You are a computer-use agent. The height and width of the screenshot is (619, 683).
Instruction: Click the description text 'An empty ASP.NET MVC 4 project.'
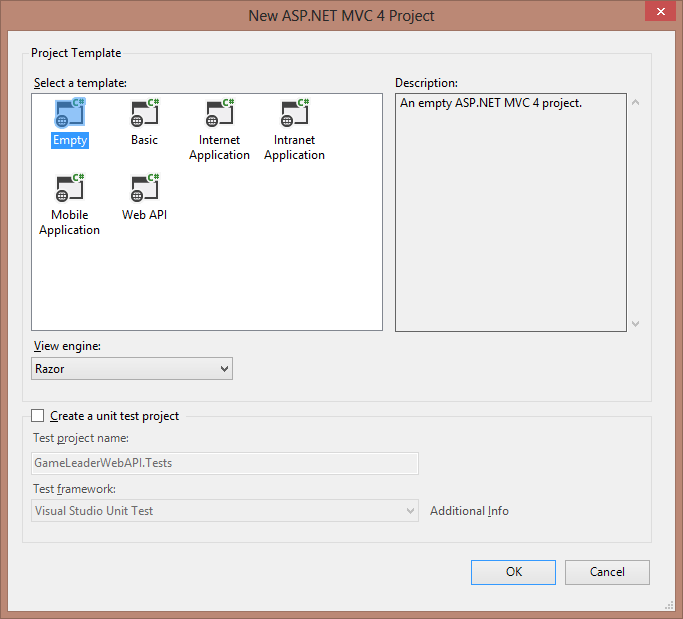point(491,103)
